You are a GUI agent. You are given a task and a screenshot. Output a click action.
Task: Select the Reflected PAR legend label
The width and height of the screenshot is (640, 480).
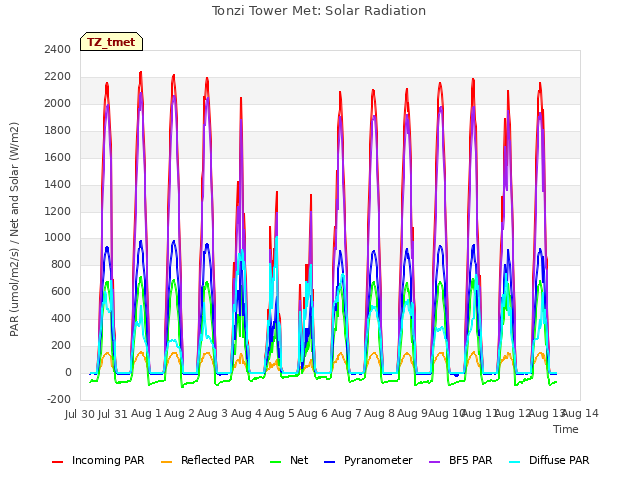(218, 460)
